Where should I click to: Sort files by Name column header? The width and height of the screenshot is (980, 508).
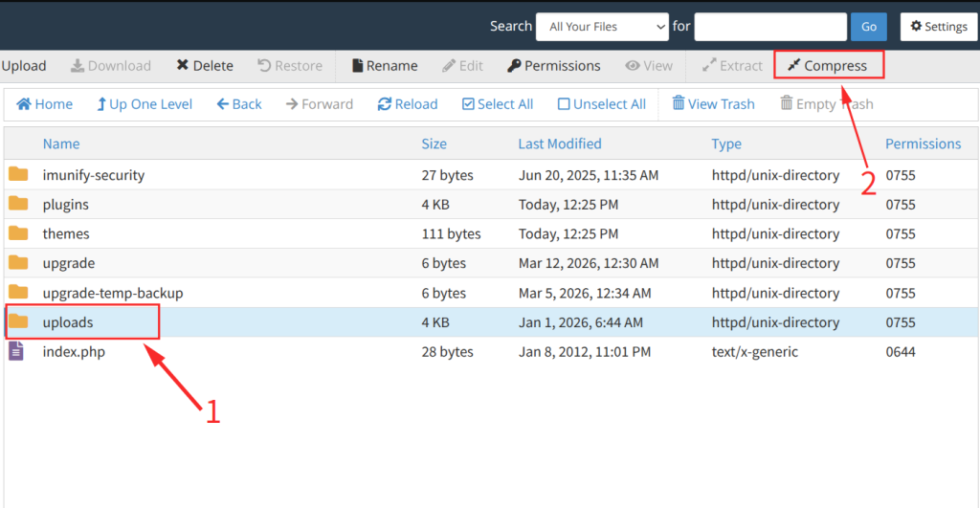[61, 144]
